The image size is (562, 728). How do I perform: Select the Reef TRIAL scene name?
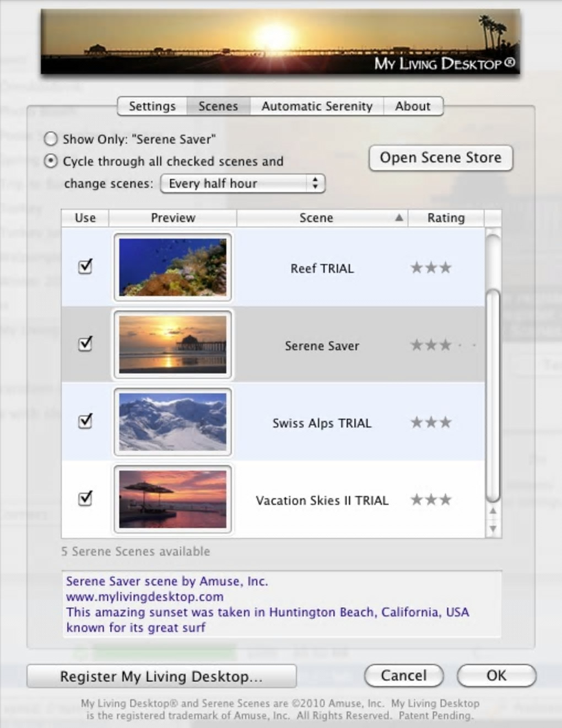click(x=322, y=268)
